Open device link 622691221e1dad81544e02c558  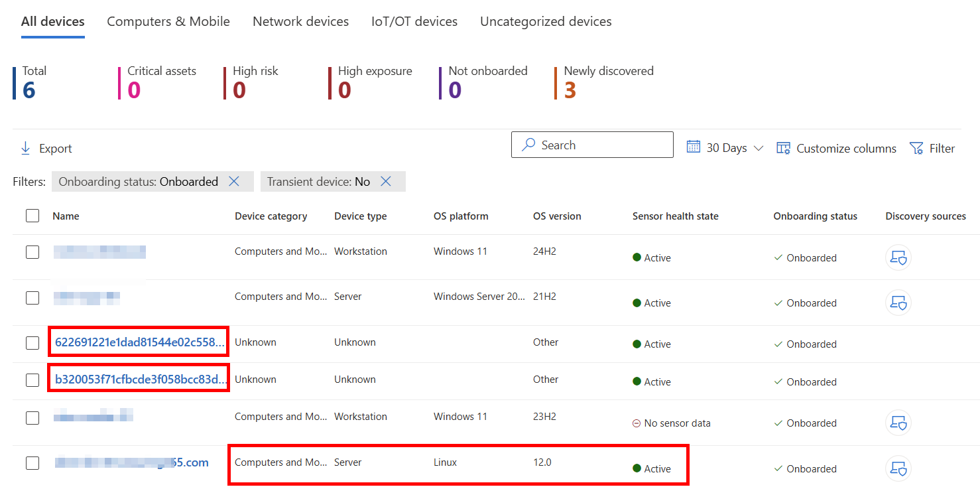click(x=139, y=342)
